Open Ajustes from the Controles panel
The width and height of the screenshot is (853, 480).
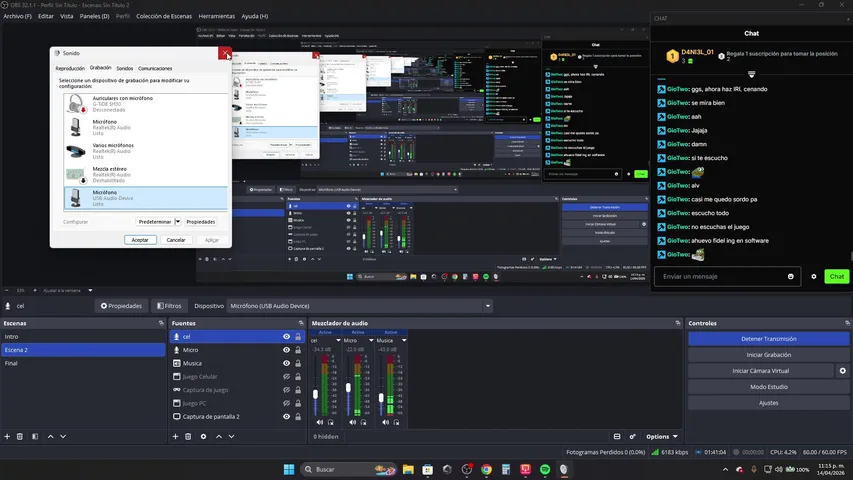coord(769,403)
